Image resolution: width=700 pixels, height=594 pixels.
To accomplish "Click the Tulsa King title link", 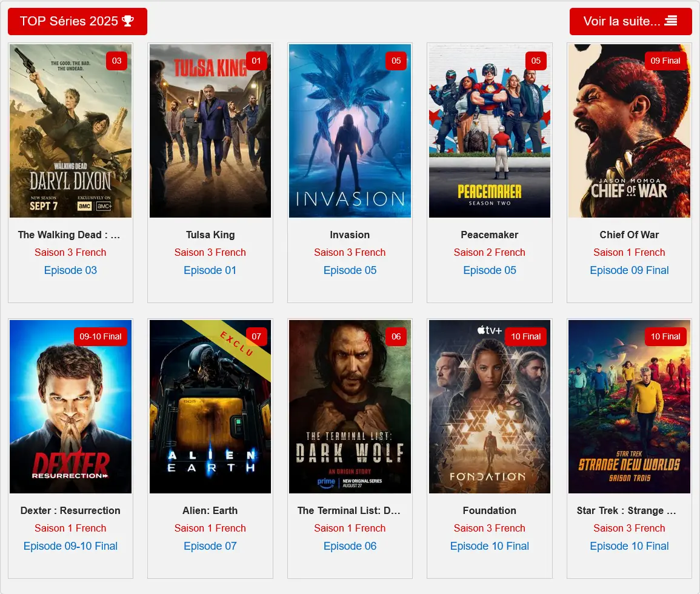I will point(210,235).
